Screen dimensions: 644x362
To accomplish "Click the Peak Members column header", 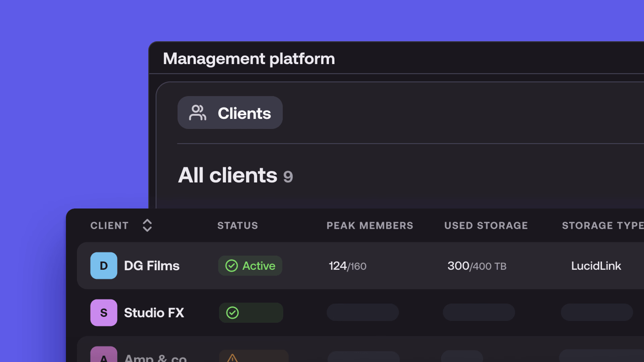I will point(370,225).
